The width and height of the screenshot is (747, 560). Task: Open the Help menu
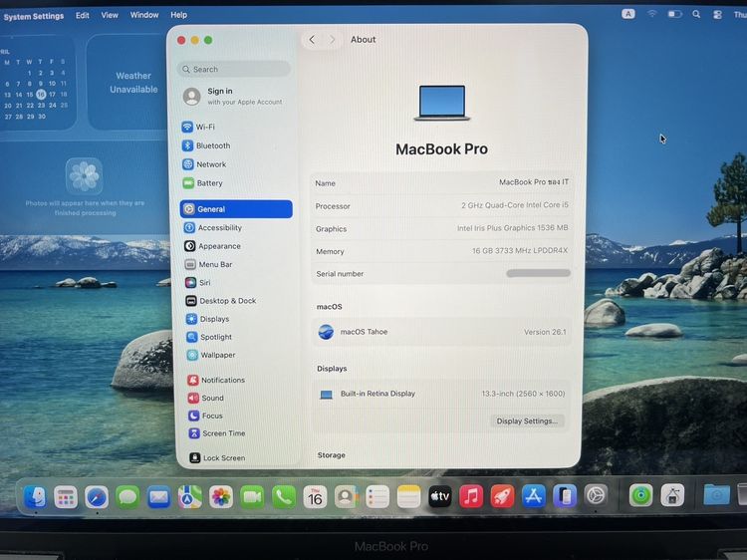tap(178, 15)
